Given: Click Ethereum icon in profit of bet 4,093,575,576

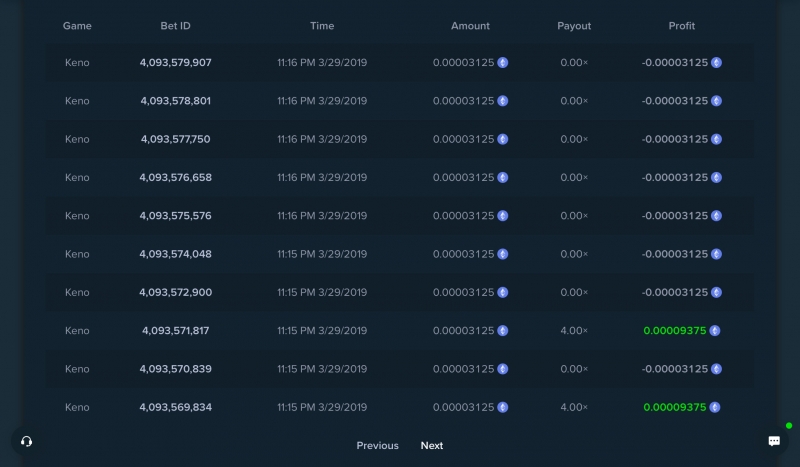Looking at the screenshot, I should coord(716,215).
